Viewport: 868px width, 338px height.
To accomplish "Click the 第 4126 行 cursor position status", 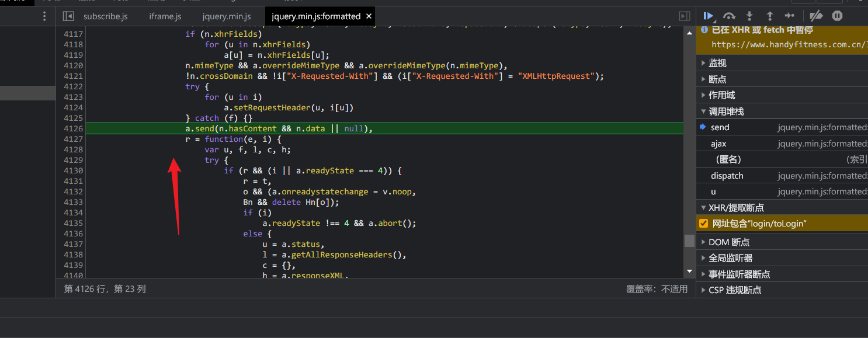I will pyautogui.click(x=105, y=288).
